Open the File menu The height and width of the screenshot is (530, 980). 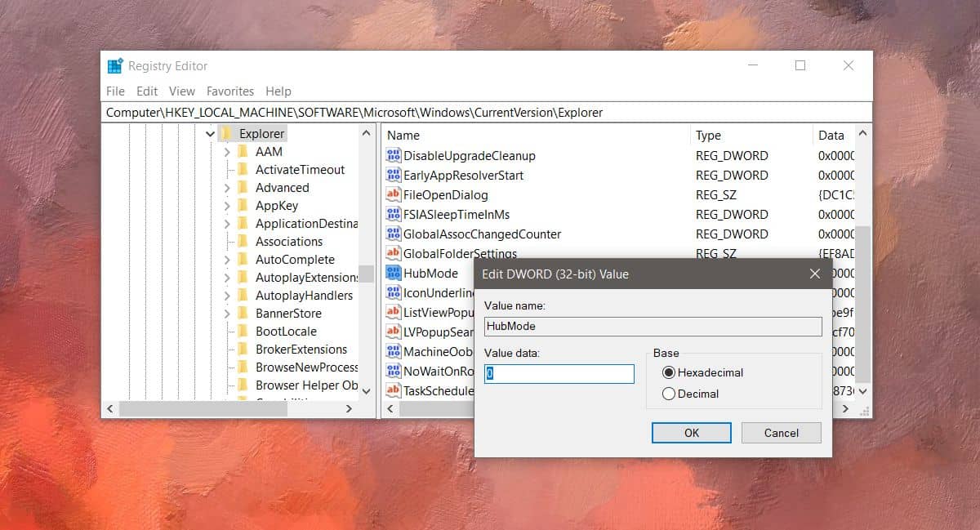(x=115, y=91)
